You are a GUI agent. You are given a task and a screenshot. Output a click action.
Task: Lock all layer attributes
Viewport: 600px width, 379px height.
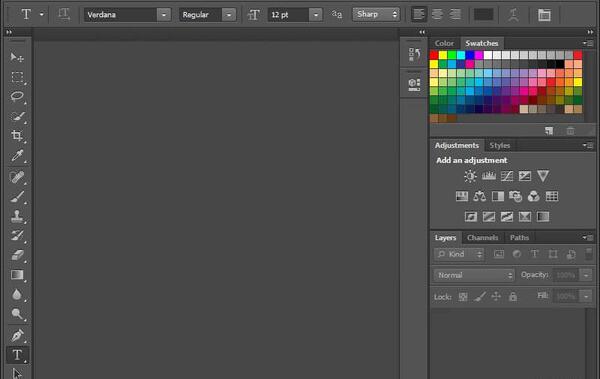pyautogui.click(x=513, y=297)
